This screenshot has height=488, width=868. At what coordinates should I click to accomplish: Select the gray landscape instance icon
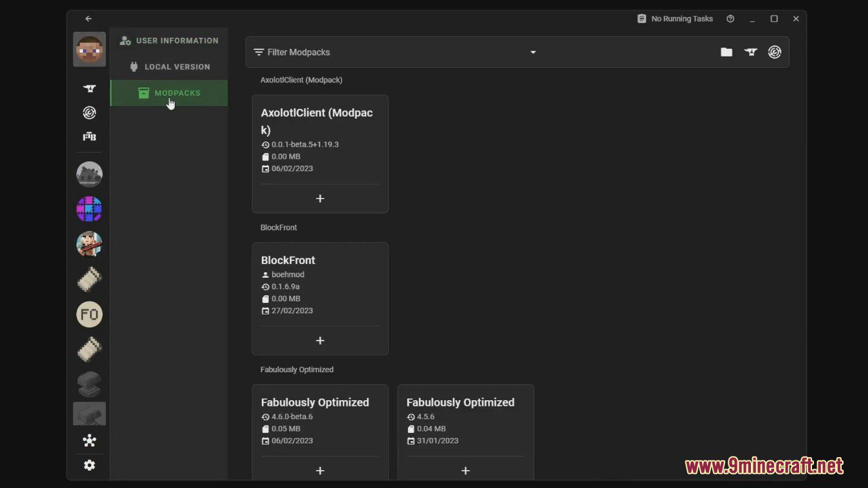[89, 174]
